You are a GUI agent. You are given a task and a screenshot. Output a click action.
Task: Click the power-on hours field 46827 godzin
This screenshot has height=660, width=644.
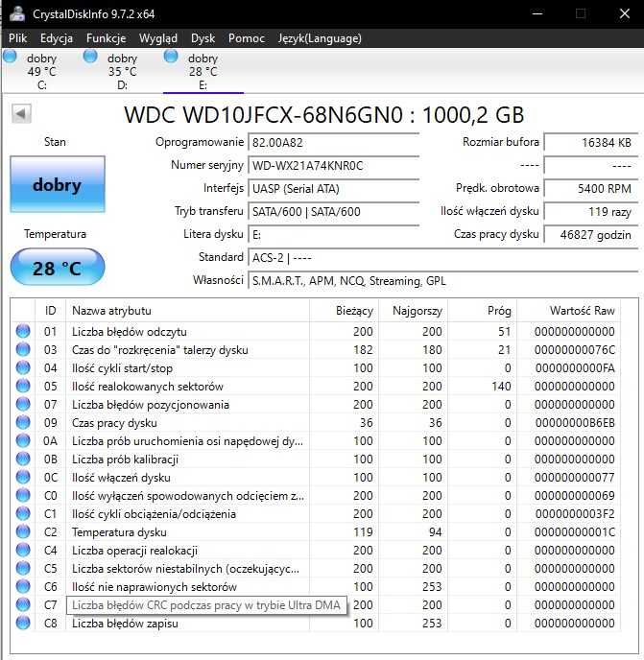point(591,234)
